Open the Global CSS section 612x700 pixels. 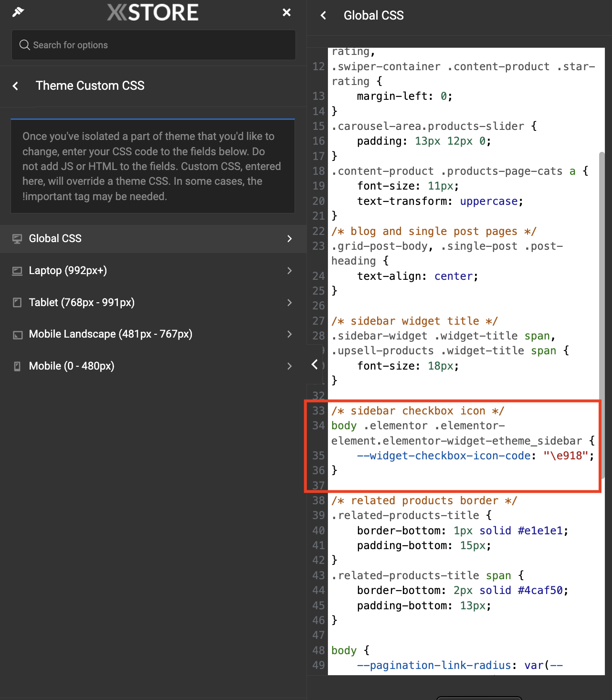point(153,239)
